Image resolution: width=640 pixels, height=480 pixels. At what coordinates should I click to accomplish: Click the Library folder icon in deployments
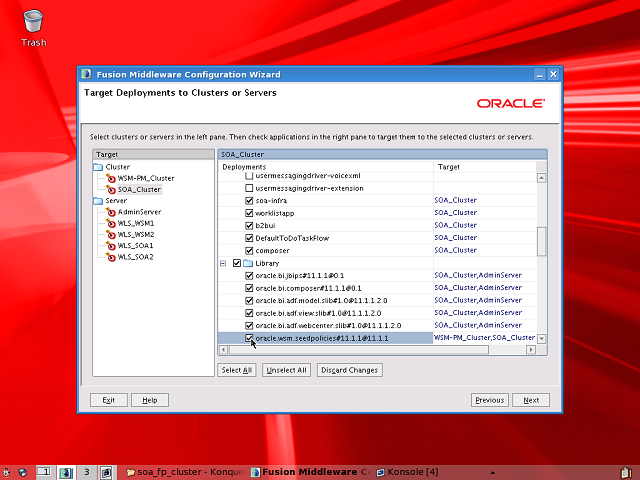click(248, 263)
